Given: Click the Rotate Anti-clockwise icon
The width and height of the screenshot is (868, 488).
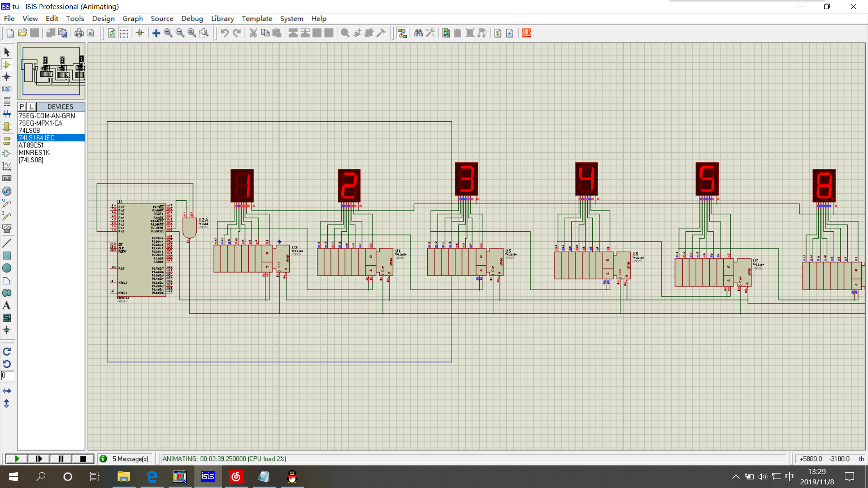Looking at the screenshot, I should click(7, 364).
